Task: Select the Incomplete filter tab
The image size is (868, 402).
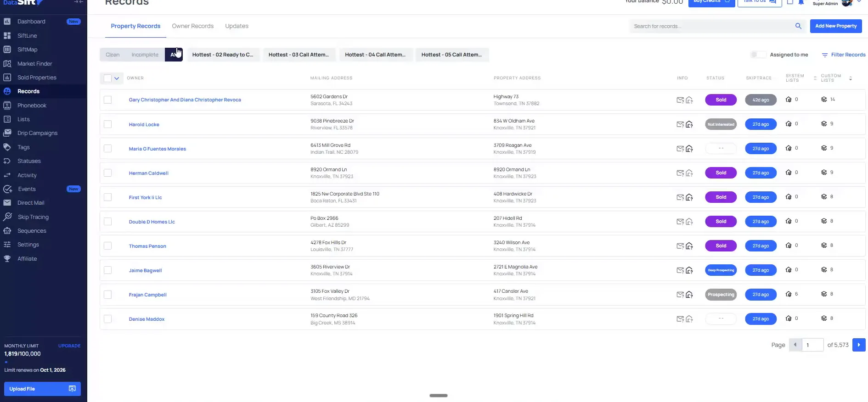Action: pos(145,55)
